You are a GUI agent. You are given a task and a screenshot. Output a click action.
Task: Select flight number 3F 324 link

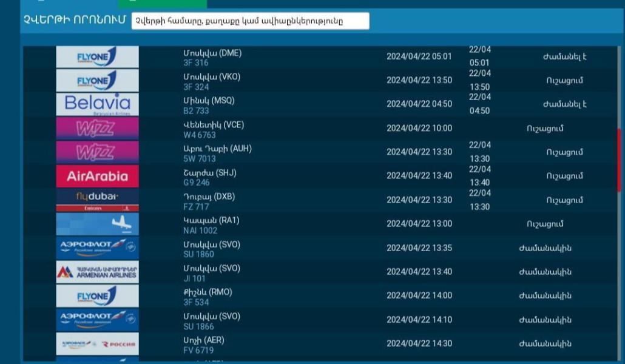click(196, 87)
